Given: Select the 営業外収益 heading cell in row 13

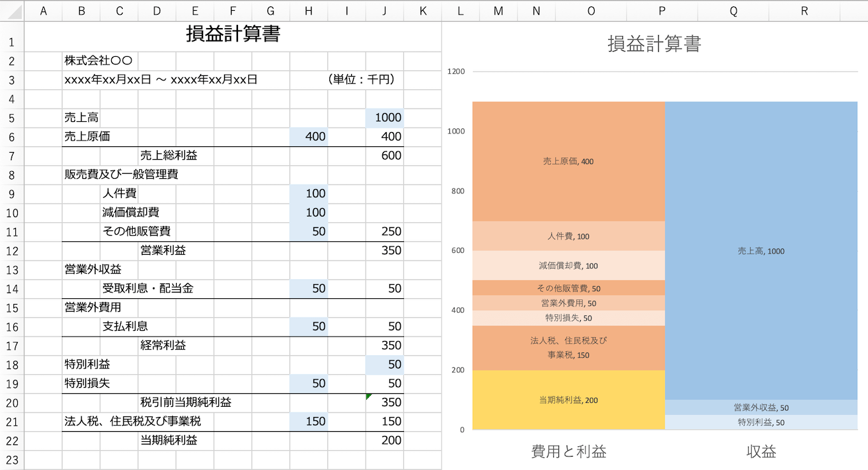Looking at the screenshot, I should point(93,269).
